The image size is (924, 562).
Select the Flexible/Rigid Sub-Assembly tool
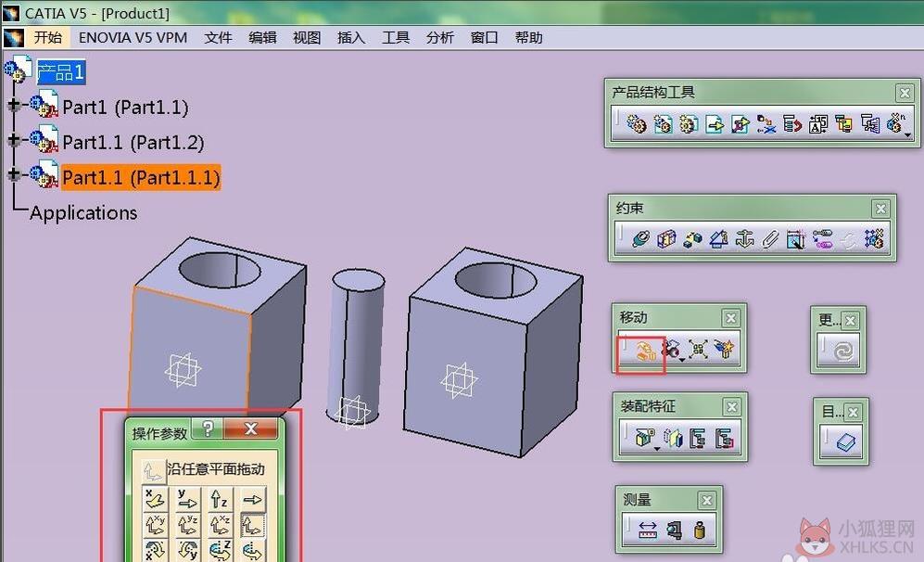[822, 239]
